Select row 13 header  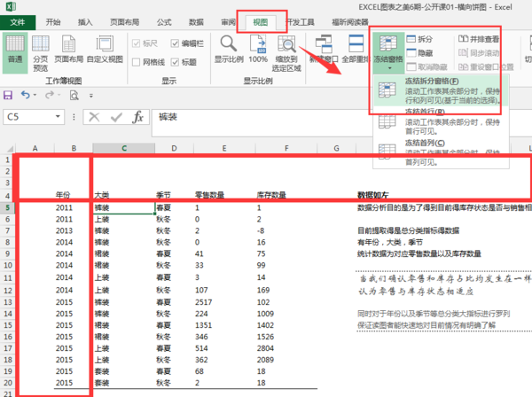[x=7, y=302]
